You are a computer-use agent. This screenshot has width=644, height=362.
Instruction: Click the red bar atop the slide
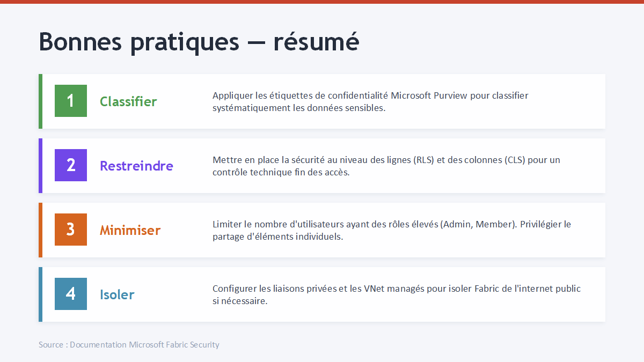pyautogui.click(x=322, y=2)
